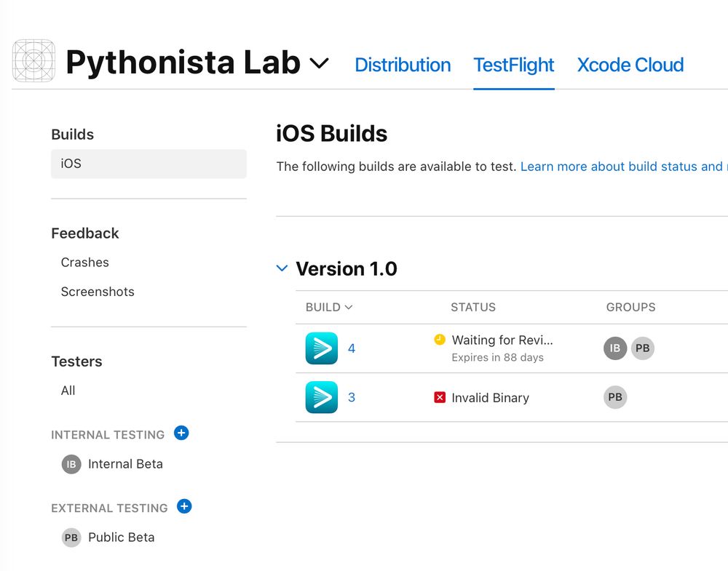Click build 4 app icon thumbnail
728x571 pixels.
coord(321,348)
